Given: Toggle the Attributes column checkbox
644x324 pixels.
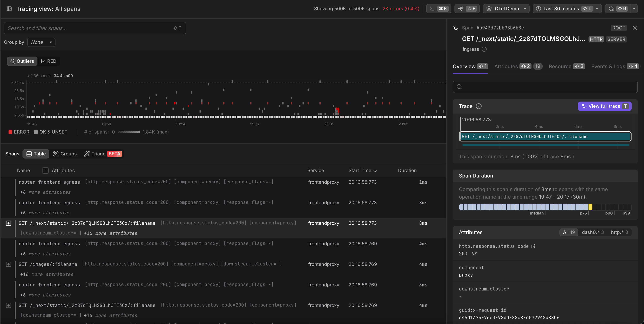Looking at the screenshot, I should point(46,171).
